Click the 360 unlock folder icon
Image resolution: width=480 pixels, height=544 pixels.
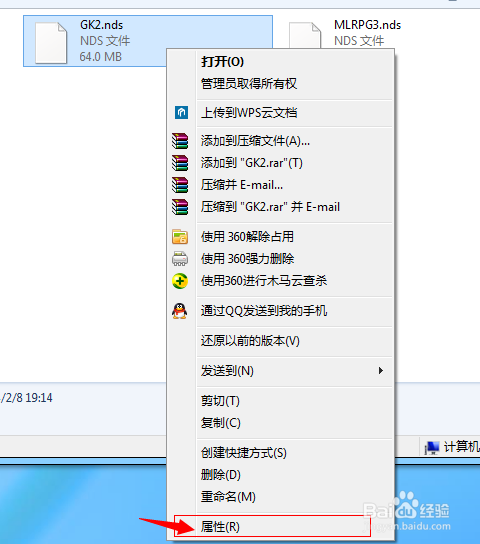pos(180,237)
